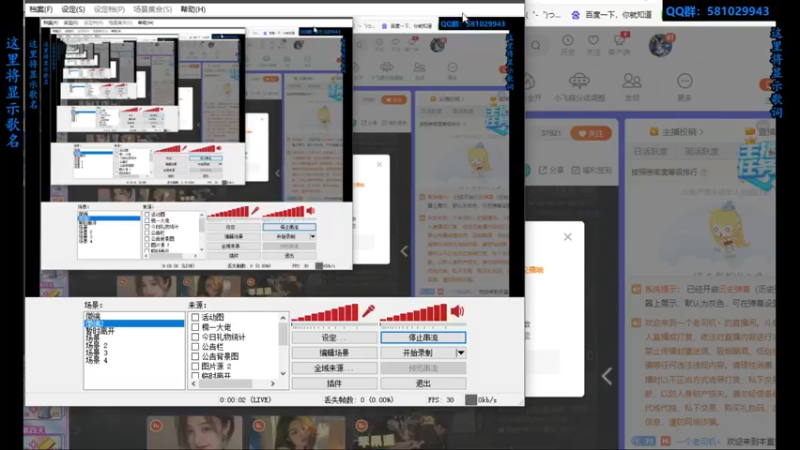
Task: Select the 场景 3 scene
Action: tap(96, 353)
